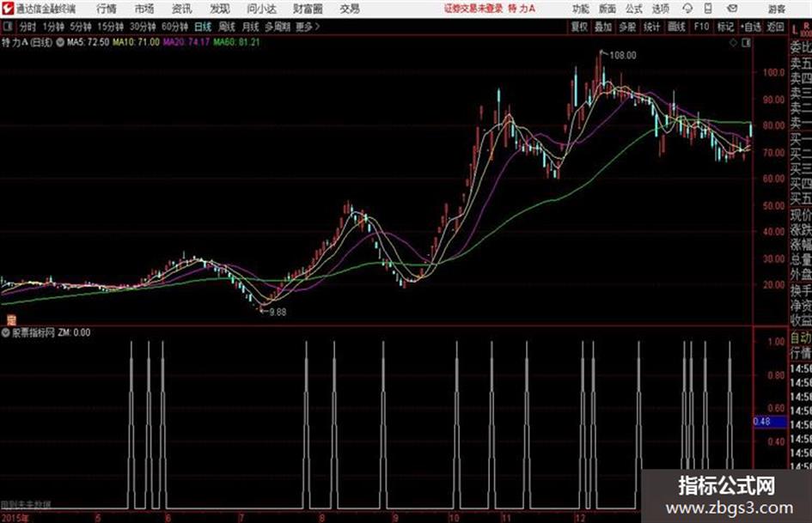Screen dimensions: 812x523
Task: Click the mobile phone icon in title bar
Action: [708, 9]
